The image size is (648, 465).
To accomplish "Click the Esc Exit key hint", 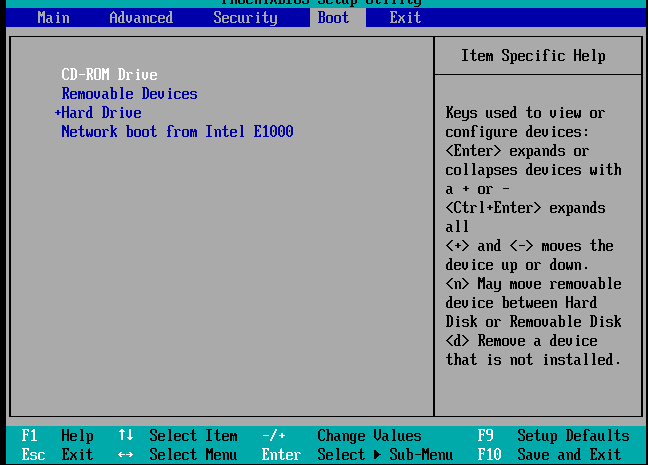I will (57, 455).
